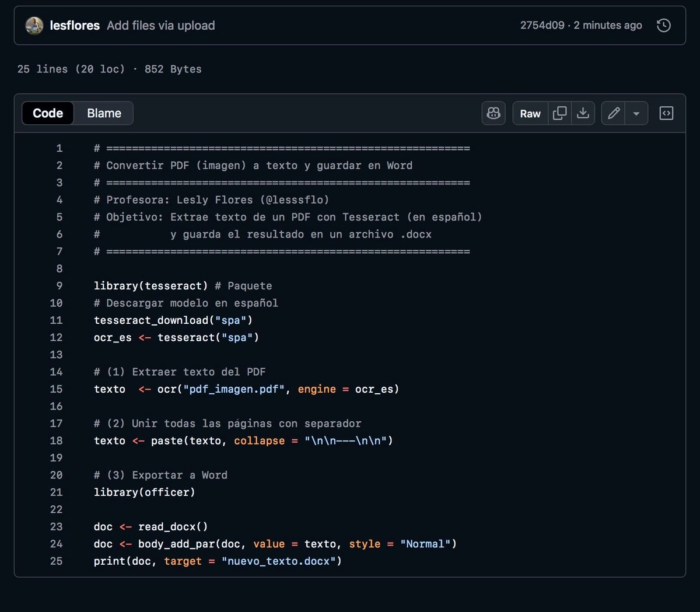700x612 pixels.
Task: Copy raw file contents icon
Action: coord(559,113)
